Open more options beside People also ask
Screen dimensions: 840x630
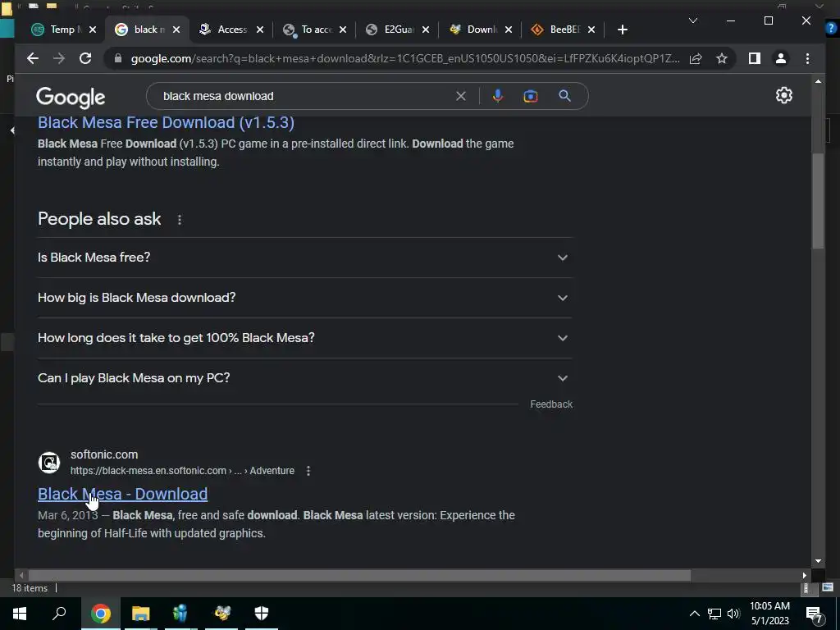180,220
